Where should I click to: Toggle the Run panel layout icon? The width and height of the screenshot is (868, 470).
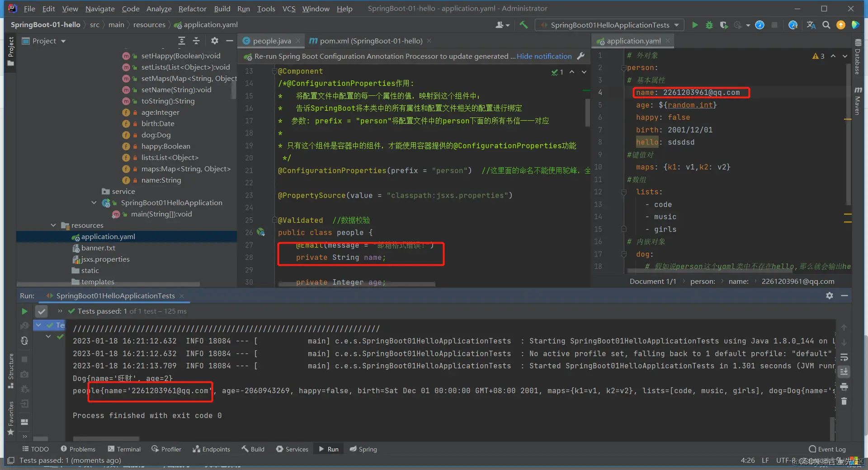(x=24, y=422)
